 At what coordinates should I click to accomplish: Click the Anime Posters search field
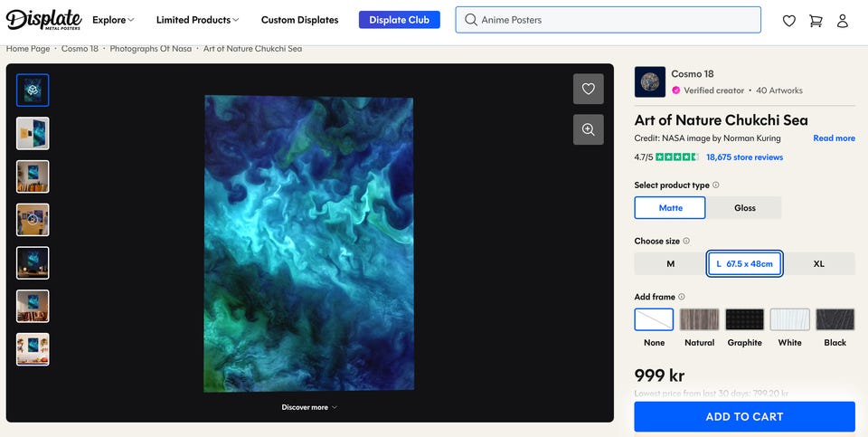point(608,20)
